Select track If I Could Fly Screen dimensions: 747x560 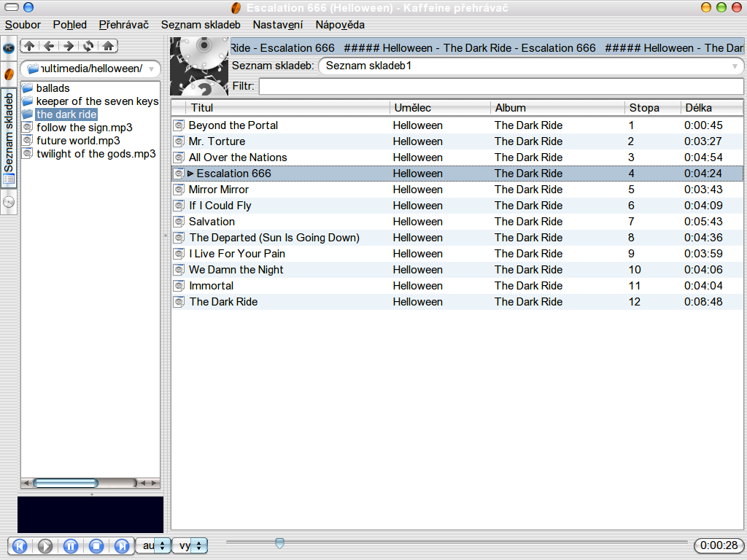(x=457, y=206)
